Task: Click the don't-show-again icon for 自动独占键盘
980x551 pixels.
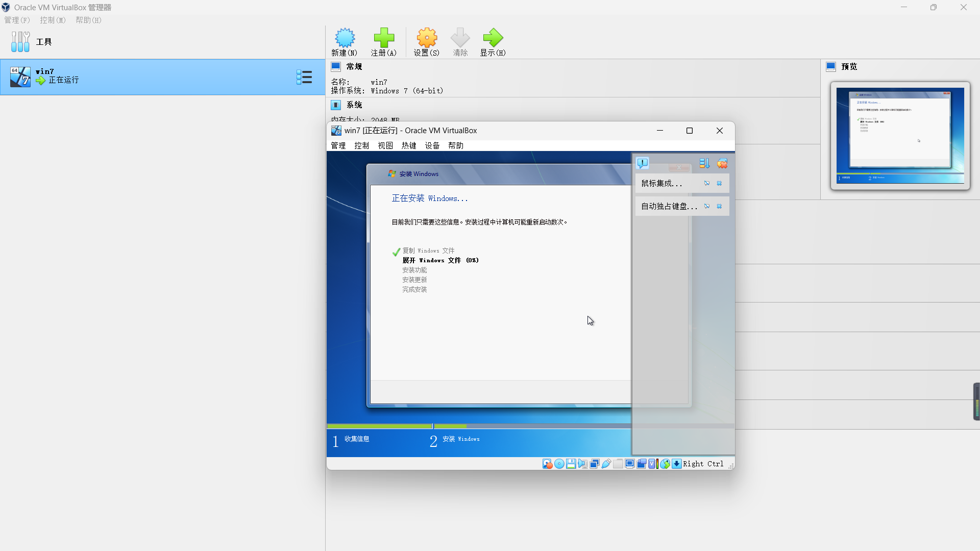Action: pos(707,206)
